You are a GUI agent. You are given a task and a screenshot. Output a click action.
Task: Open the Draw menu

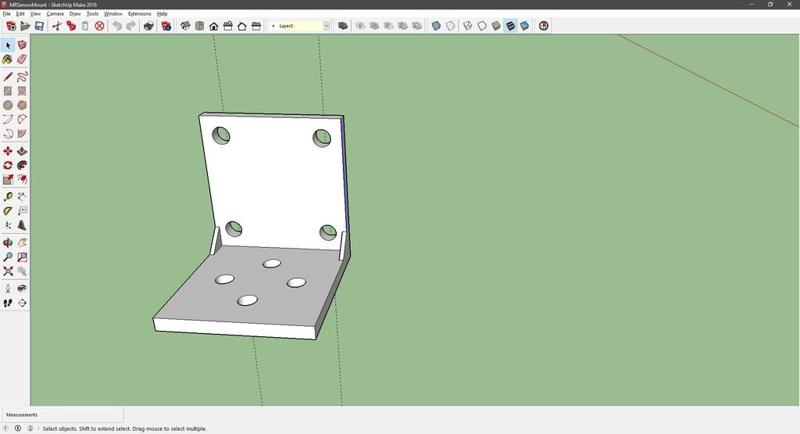click(75, 14)
